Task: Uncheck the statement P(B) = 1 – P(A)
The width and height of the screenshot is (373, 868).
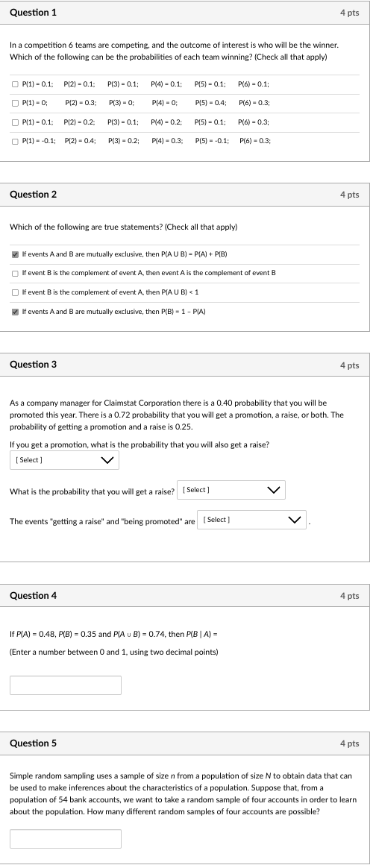Action: click(x=15, y=312)
